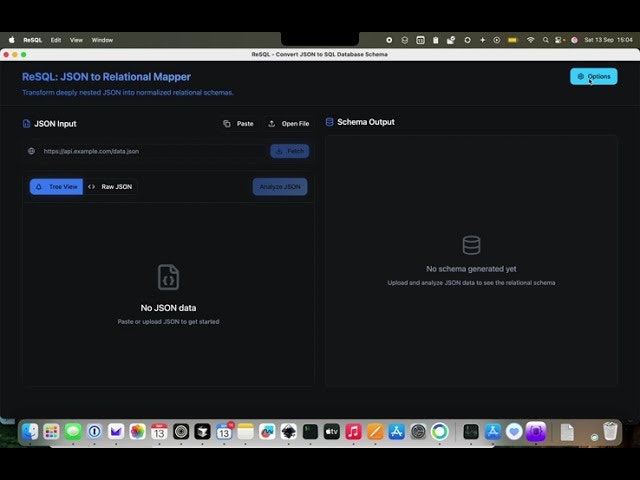Click the calendar icon in the menu bar
This screenshot has width=640, height=480.
[420, 40]
